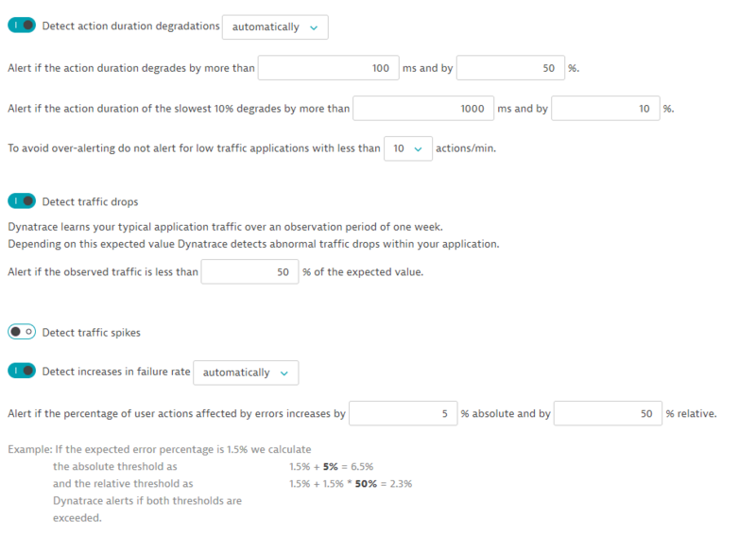The height and width of the screenshot is (537, 756).
Task: Disable the Detect traffic drops switch
Action: coord(22,201)
